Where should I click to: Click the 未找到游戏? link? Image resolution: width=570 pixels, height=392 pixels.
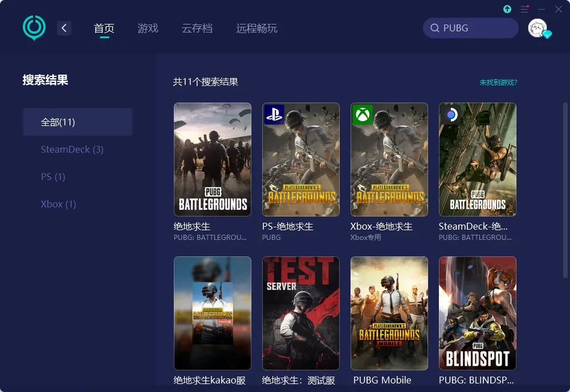[498, 83]
